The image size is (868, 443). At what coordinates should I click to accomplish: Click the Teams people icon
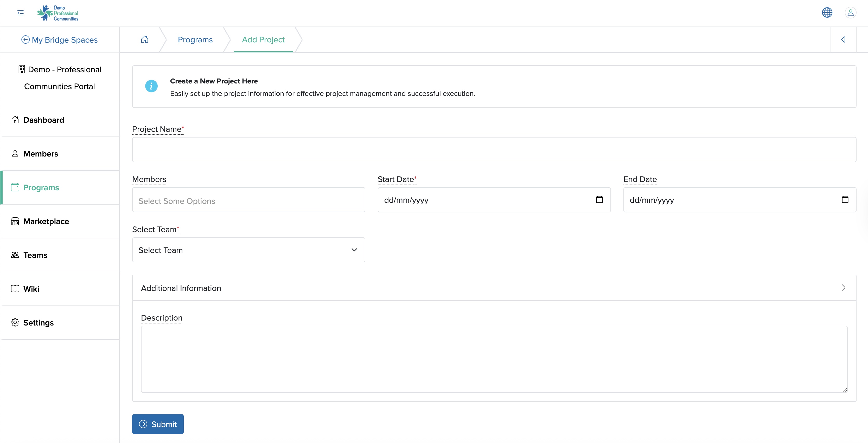point(15,255)
